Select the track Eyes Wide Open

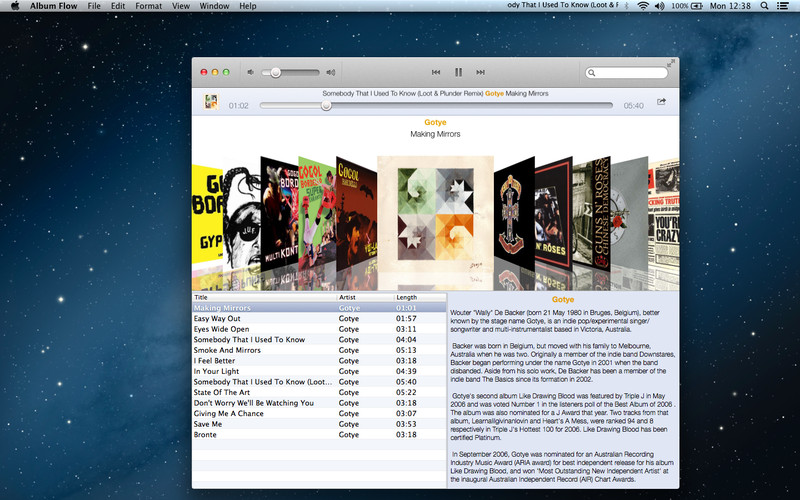coord(319,329)
